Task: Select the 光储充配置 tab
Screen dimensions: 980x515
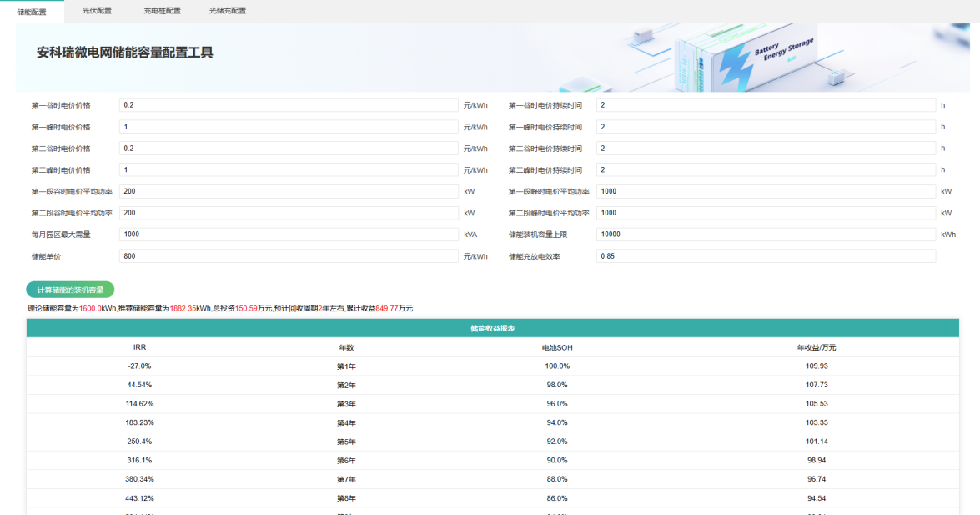Action: [x=227, y=11]
